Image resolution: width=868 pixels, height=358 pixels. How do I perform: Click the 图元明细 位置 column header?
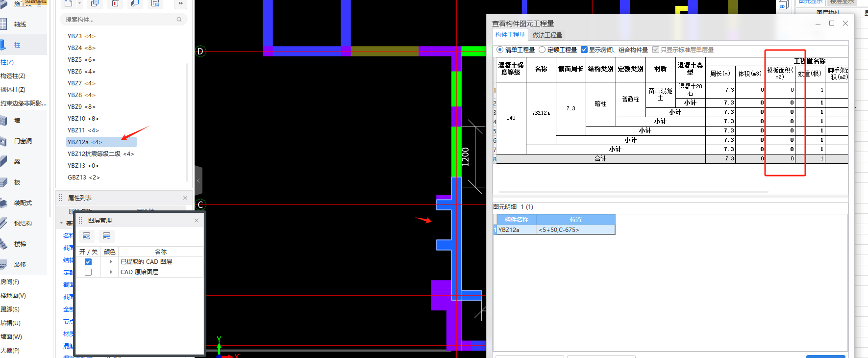[575, 220]
